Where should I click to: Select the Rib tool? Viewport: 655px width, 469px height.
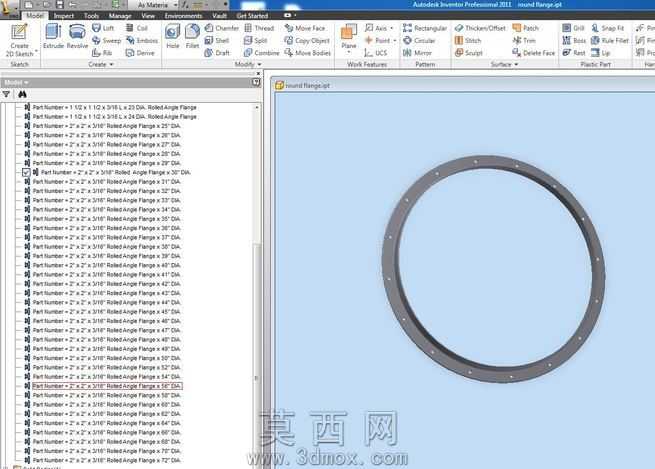click(x=102, y=53)
